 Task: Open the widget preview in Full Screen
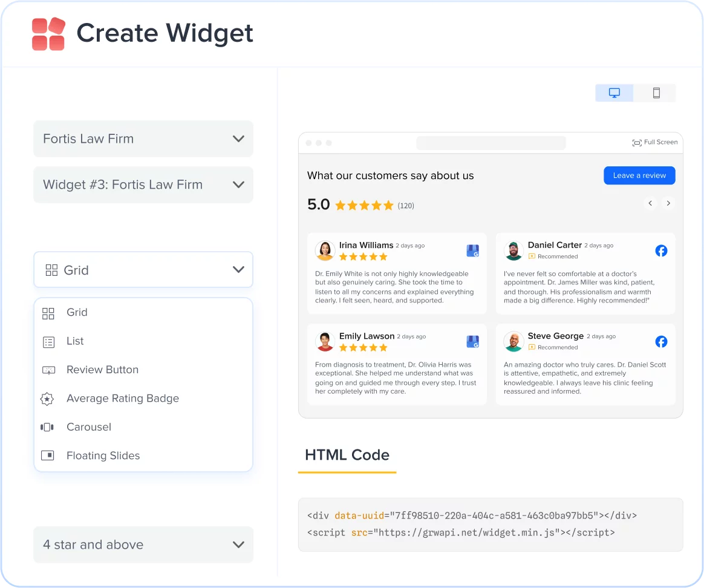pos(655,142)
